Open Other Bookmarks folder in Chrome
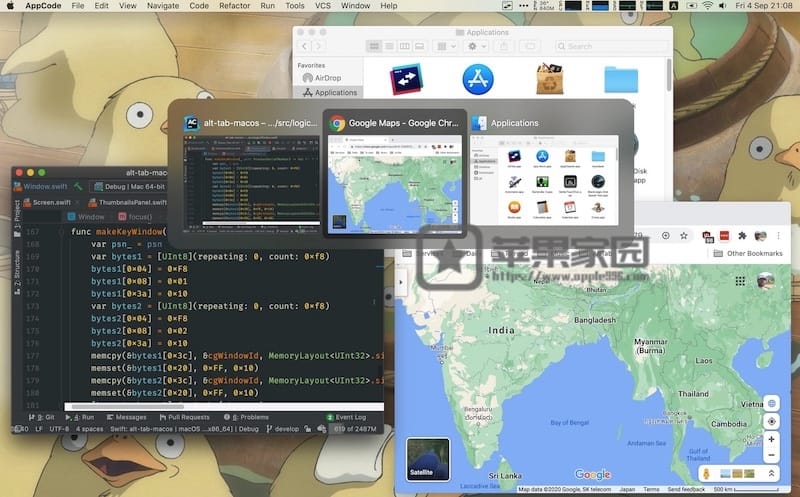The height and width of the screenshot is (497, 800). coord(748,253)
